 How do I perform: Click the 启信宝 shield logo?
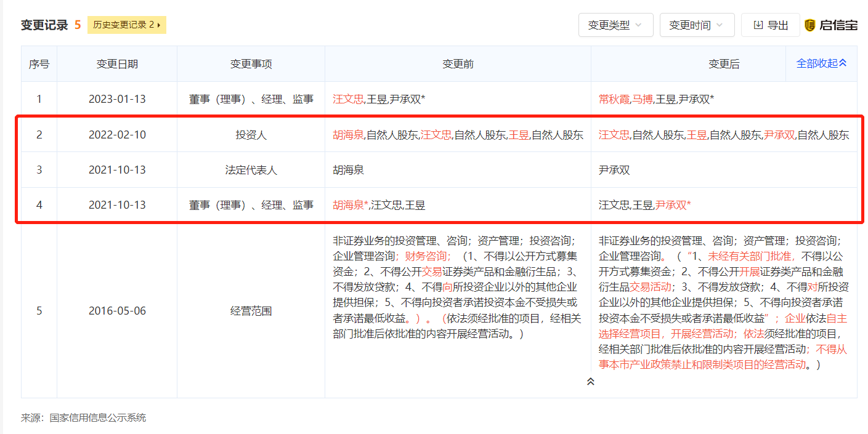(809, 25)
